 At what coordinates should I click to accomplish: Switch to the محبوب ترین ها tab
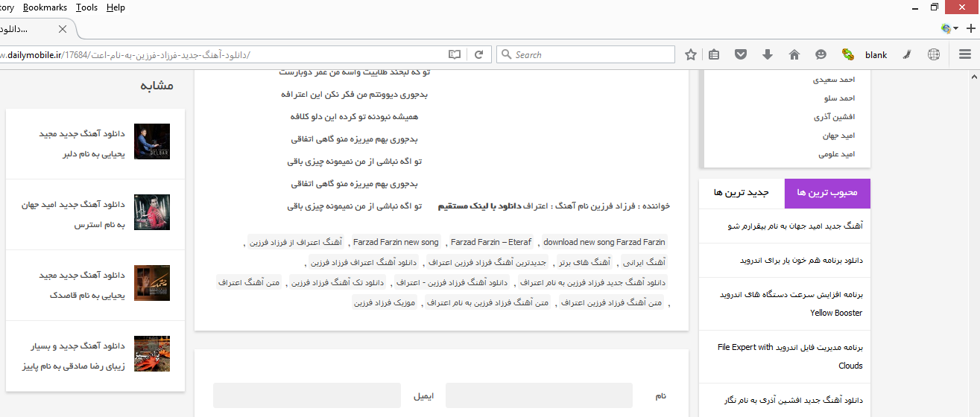[827, 193]
